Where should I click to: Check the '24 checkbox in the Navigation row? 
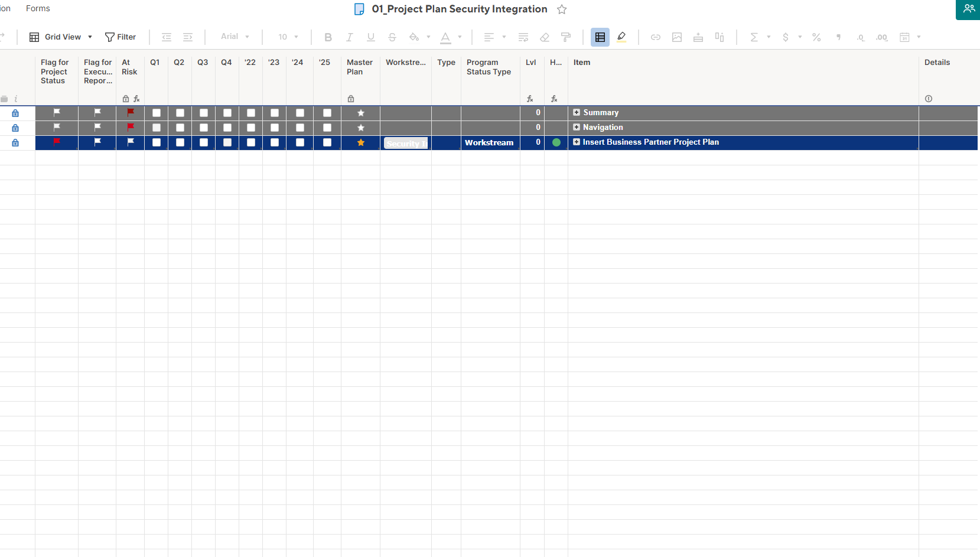coord(300,128)
